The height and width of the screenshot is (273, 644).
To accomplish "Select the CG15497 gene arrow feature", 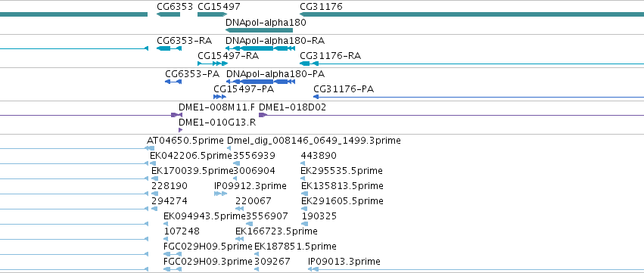I will click(213, 14).
